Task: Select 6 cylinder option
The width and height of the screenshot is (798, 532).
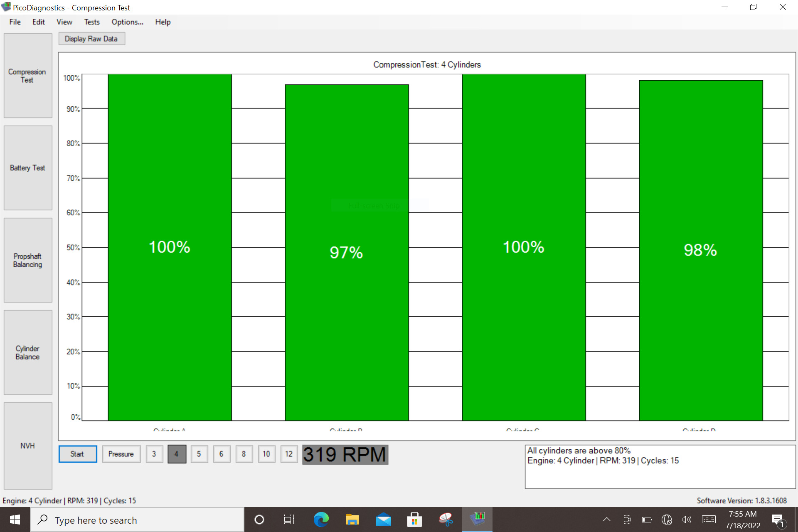Action: [222, 454]
